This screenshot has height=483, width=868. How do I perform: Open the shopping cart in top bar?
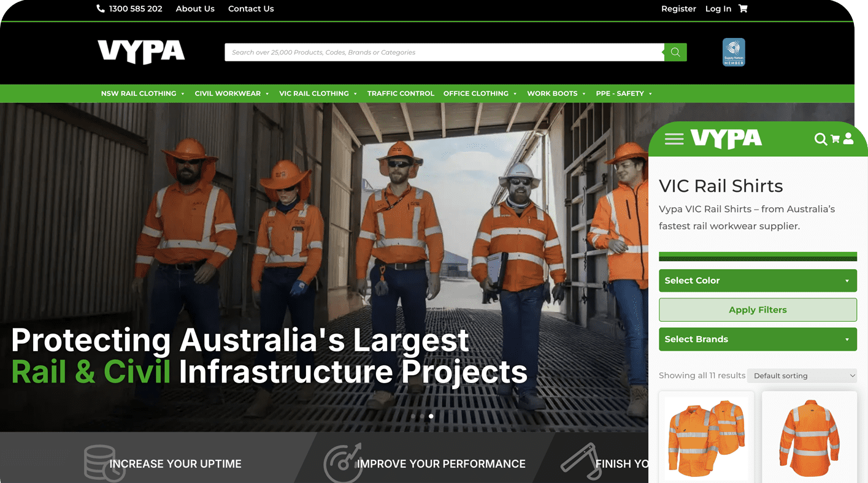pyautogui.click(x=743, y=9)
